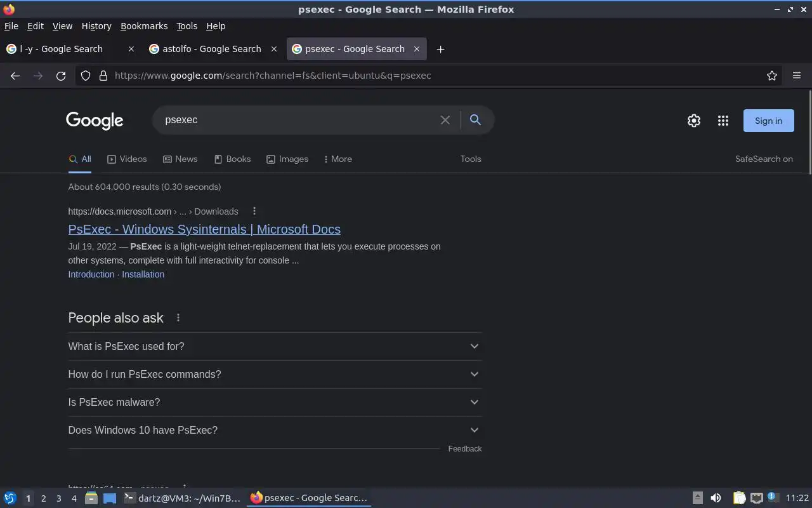Click the SafeSearch on link
The height and width of the screenshot is (508, 812).
764,159
